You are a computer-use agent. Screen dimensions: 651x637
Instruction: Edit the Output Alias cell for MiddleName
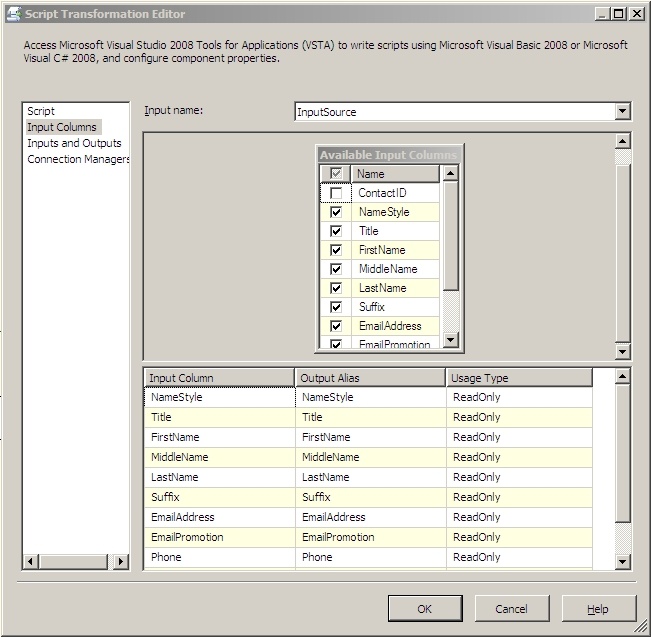(x=371, y=457)
